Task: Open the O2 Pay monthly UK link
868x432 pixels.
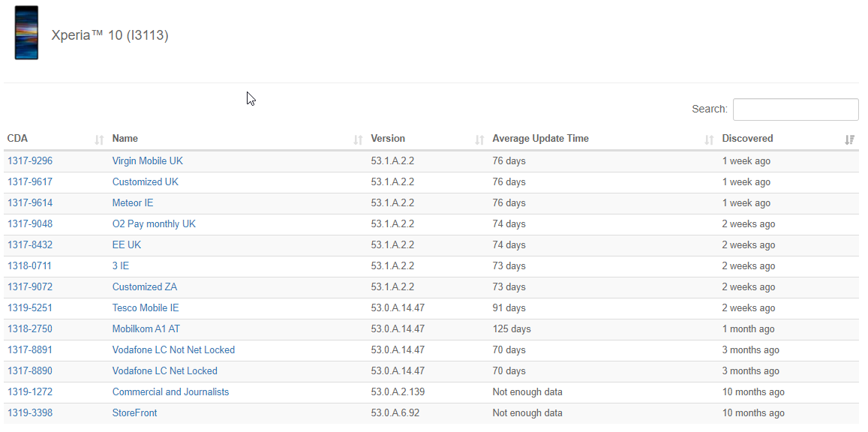Action: click(x=154, y=224)
